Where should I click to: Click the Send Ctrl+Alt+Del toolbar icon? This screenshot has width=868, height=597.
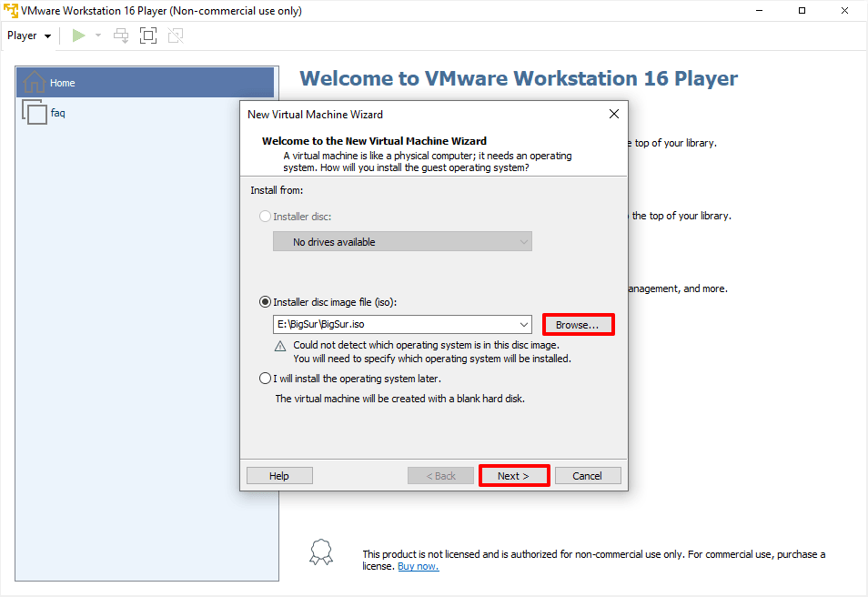[121, 35]
